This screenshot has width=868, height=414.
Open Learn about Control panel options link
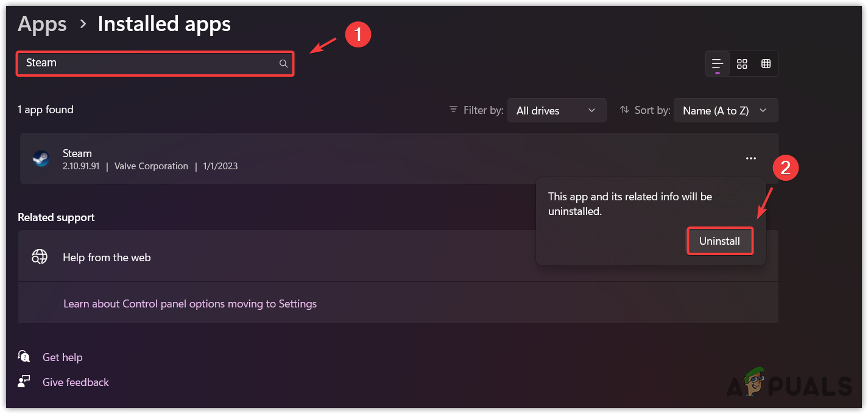(x=190, y=303)
